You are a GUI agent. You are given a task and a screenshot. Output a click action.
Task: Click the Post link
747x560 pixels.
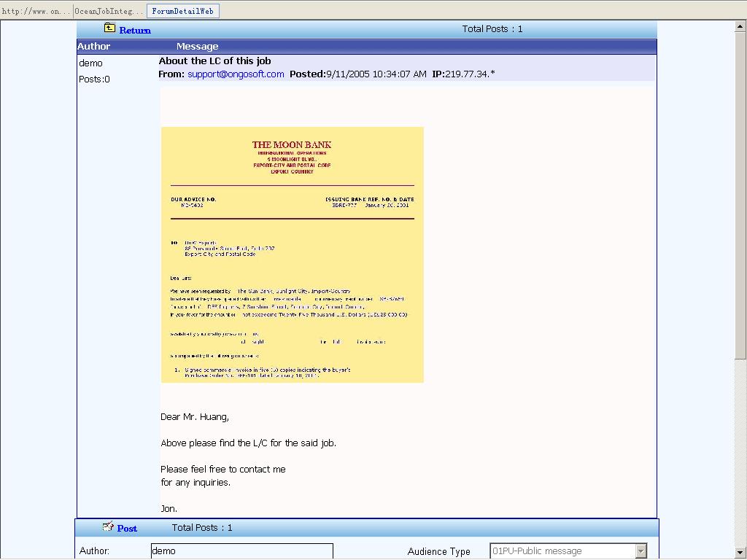pyautogui.click(x=127, y=528)
